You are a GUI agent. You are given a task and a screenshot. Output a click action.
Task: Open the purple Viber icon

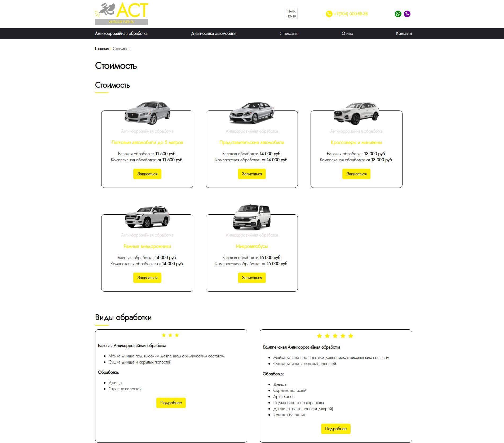coord(407,14)
